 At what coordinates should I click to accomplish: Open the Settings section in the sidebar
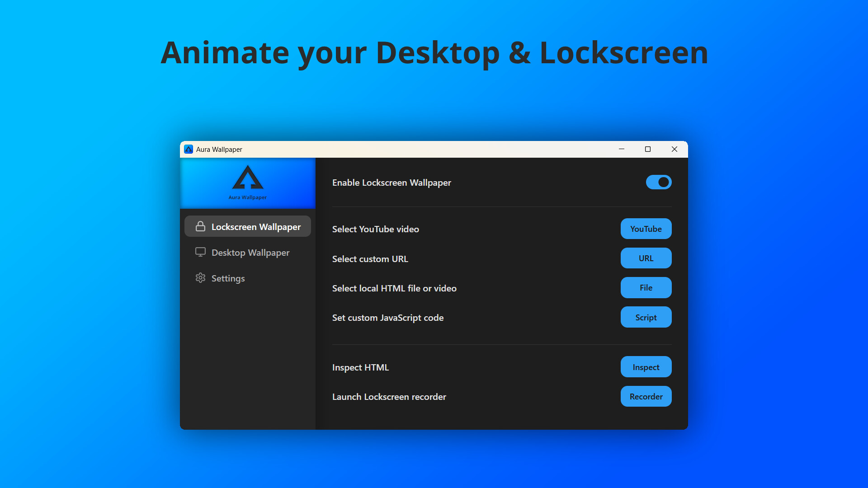[x=227, y=278]
